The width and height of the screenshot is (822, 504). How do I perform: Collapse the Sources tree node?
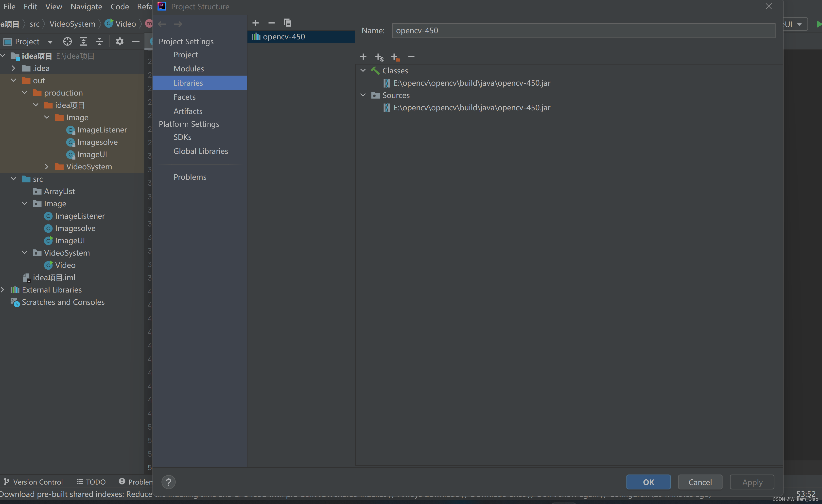tap(363, 95)
